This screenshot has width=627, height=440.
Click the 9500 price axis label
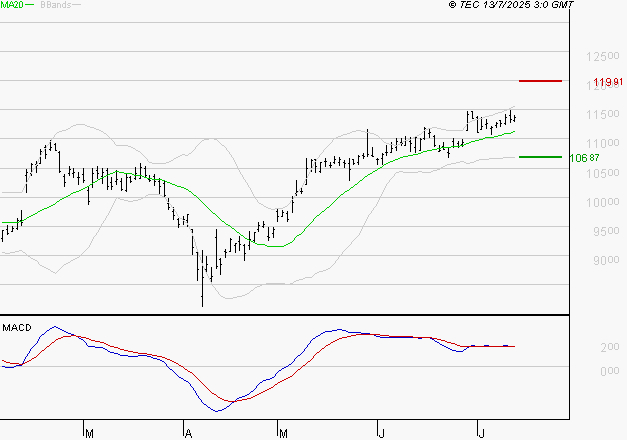tap(606, 231)
